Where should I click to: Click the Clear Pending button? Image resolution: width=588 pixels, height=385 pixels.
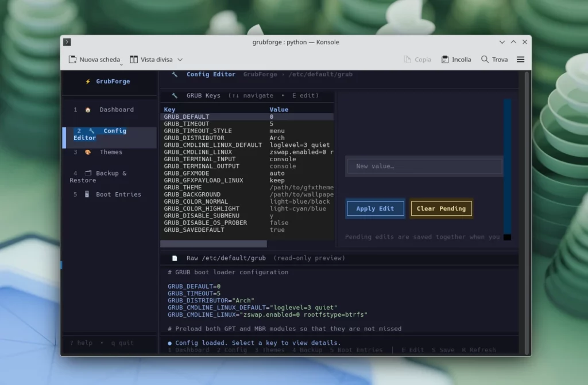coord(441,208)
